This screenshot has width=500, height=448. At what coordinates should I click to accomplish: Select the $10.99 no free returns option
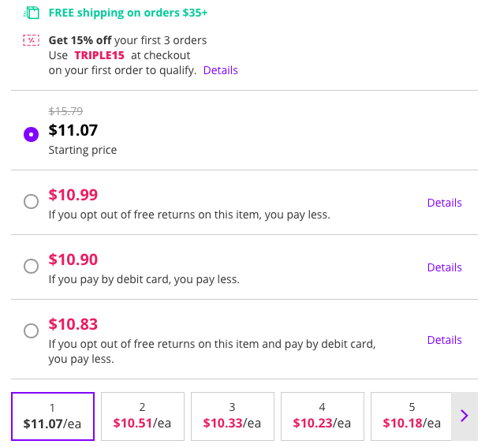pos(32,202)
